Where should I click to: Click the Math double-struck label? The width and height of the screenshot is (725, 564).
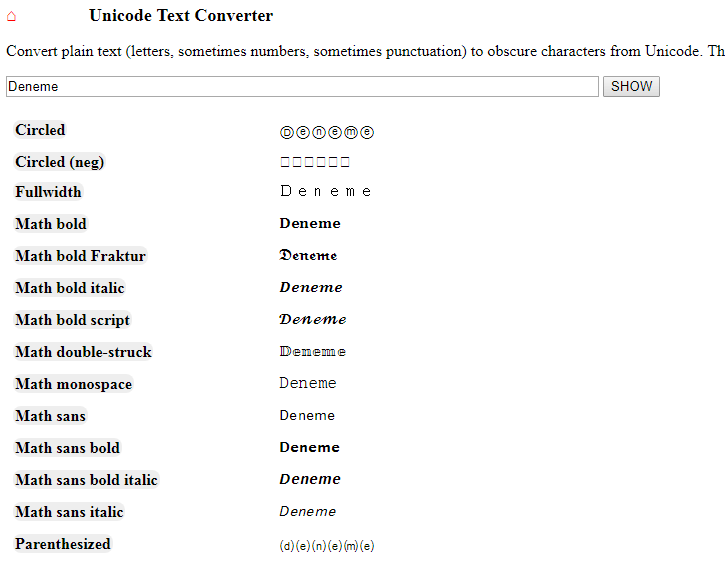point(83,352)
